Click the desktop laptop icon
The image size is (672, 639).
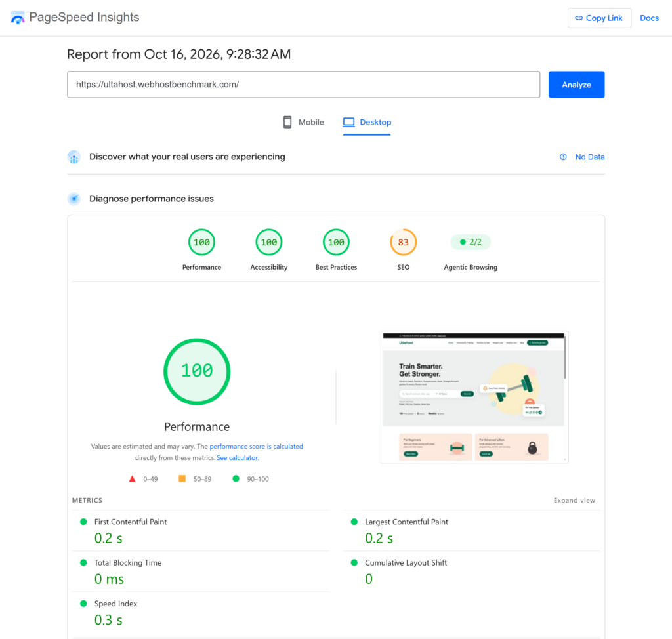[349, 122]
